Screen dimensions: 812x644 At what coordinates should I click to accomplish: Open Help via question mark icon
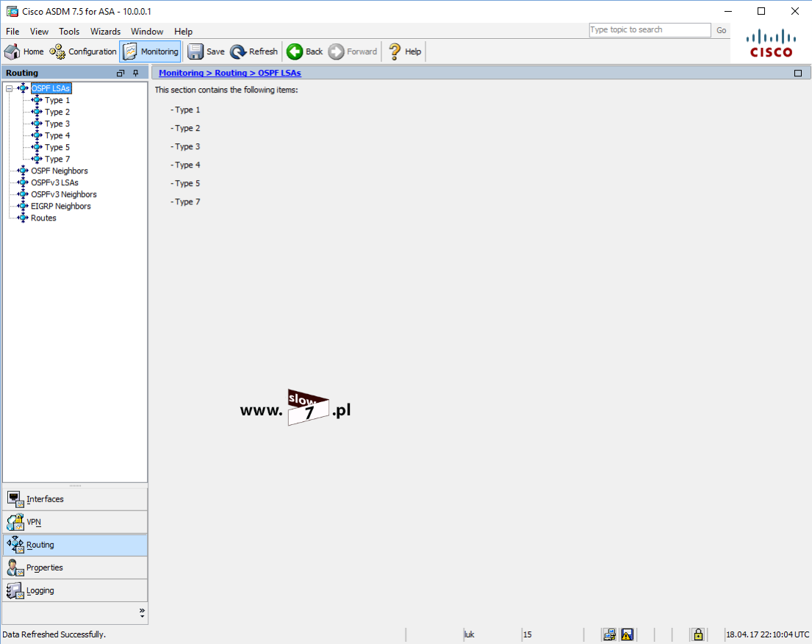tap(404, 51)
